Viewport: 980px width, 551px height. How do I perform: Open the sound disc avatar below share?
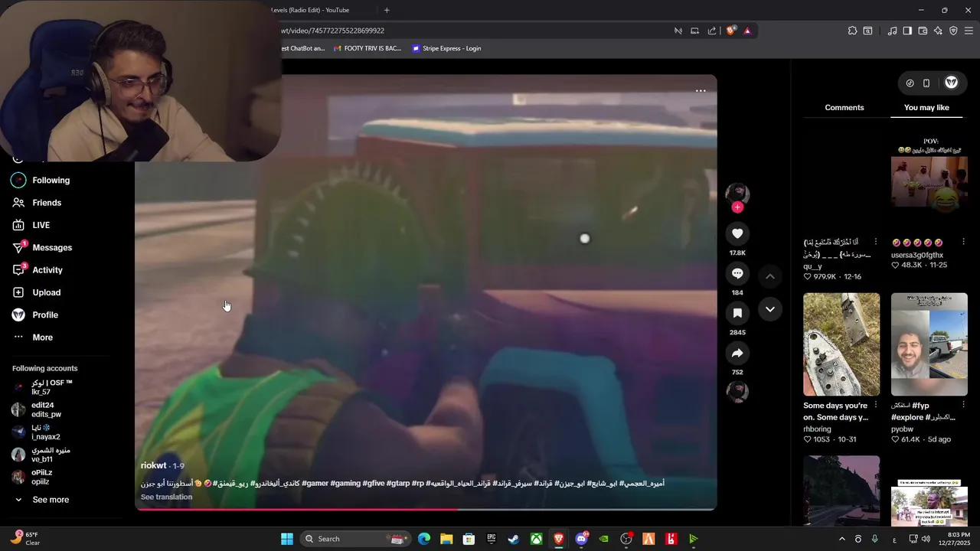pyautogui.click(x=737, y=391)
